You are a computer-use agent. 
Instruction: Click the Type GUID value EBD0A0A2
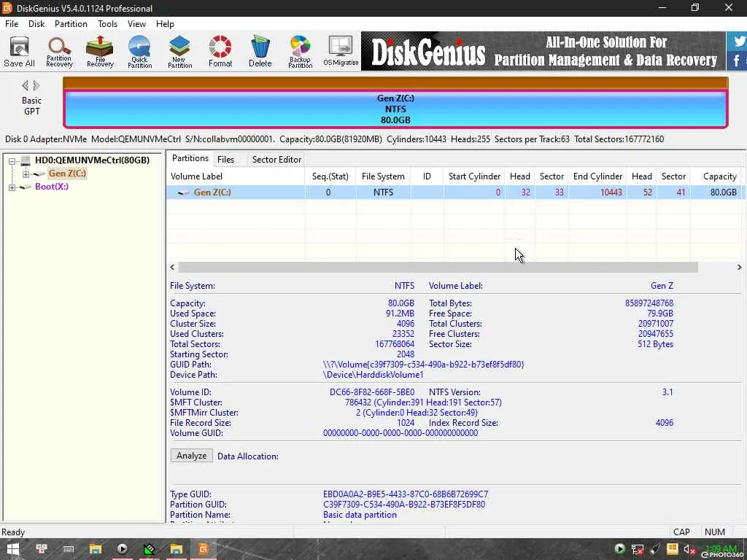(x=406, y=494)
